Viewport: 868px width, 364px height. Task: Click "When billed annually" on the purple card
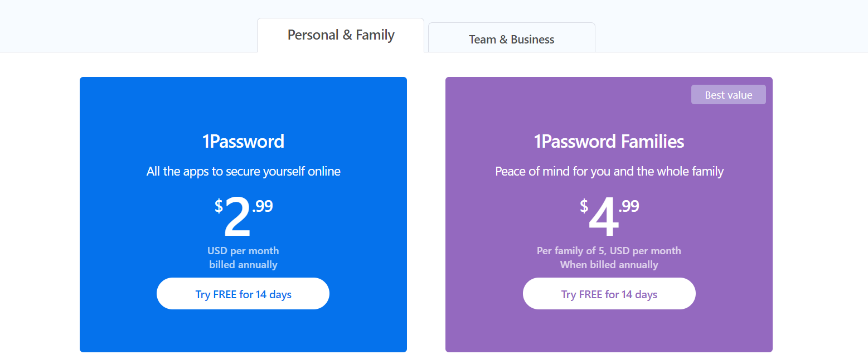click(x=609, y=265)
